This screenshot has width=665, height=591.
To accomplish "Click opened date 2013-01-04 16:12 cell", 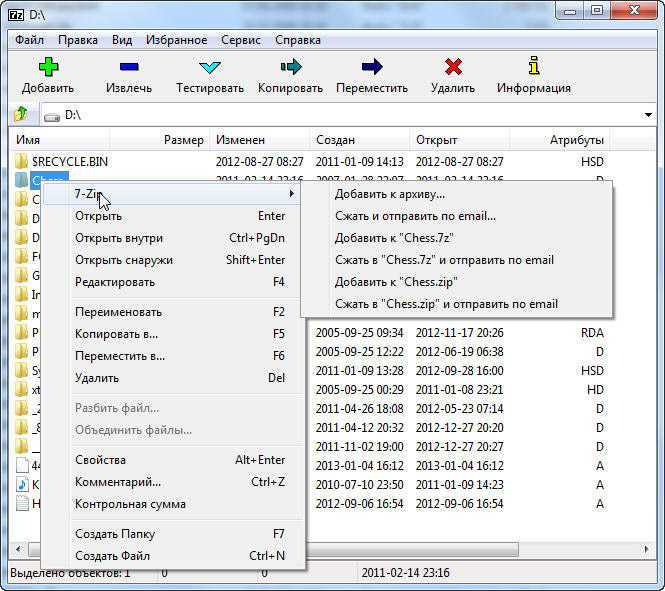I will pyautogui.click(x=459, y=466).
